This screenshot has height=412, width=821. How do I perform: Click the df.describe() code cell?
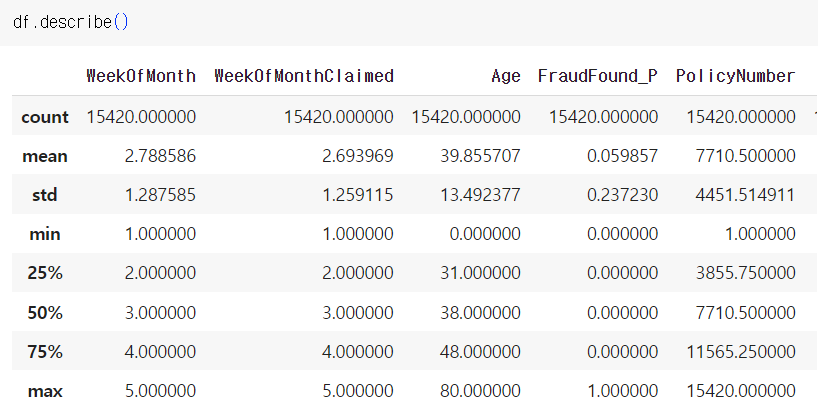[x=410, y=23]
